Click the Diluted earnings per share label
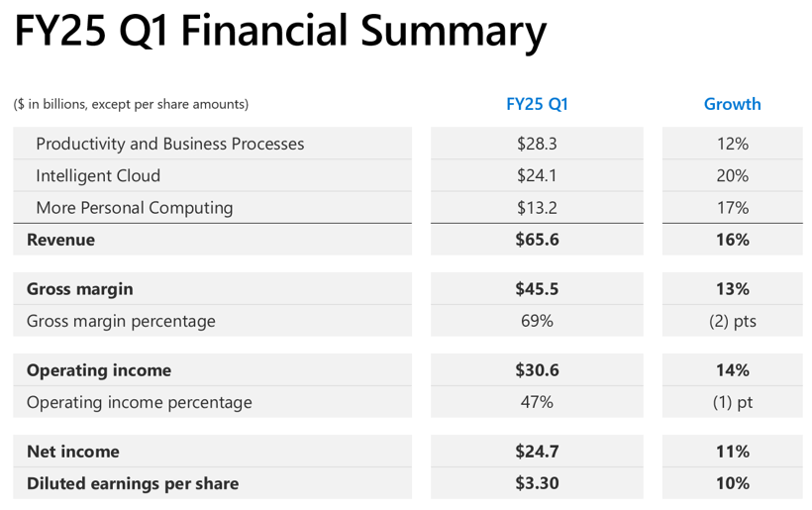Screen dimensions: 812x510 (x=133, y=483)
